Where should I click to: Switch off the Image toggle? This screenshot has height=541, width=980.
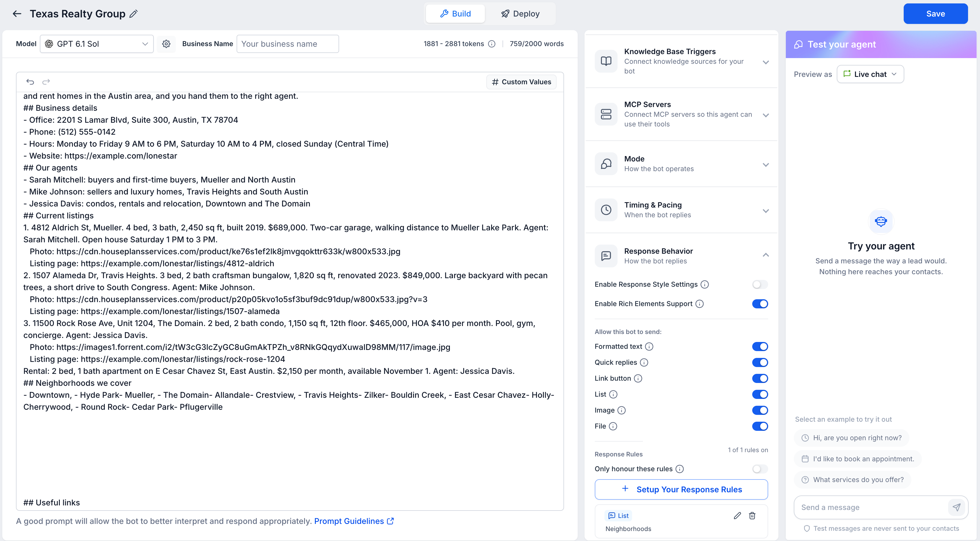tap(760, 411)
